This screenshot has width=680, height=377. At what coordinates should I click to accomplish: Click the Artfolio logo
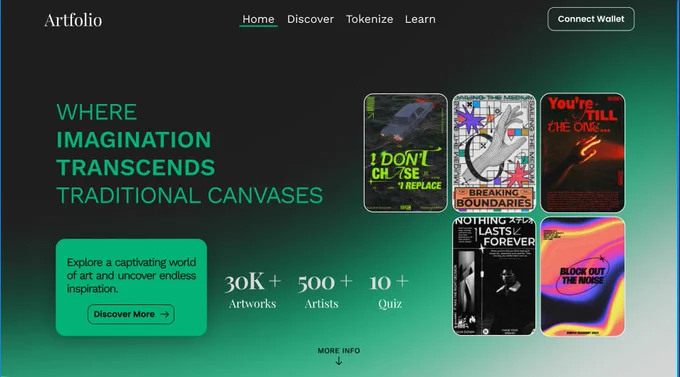(73, 20)
